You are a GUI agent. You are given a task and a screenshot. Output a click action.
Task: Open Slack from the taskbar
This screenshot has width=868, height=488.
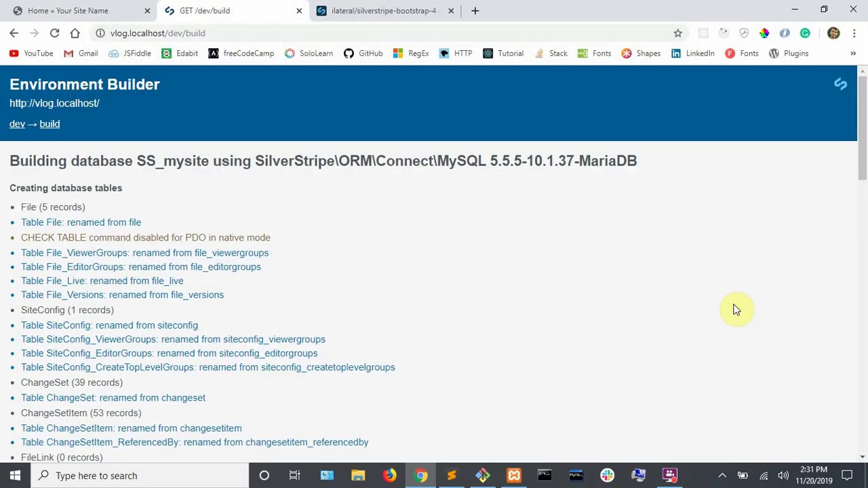[x=607, y=475]
